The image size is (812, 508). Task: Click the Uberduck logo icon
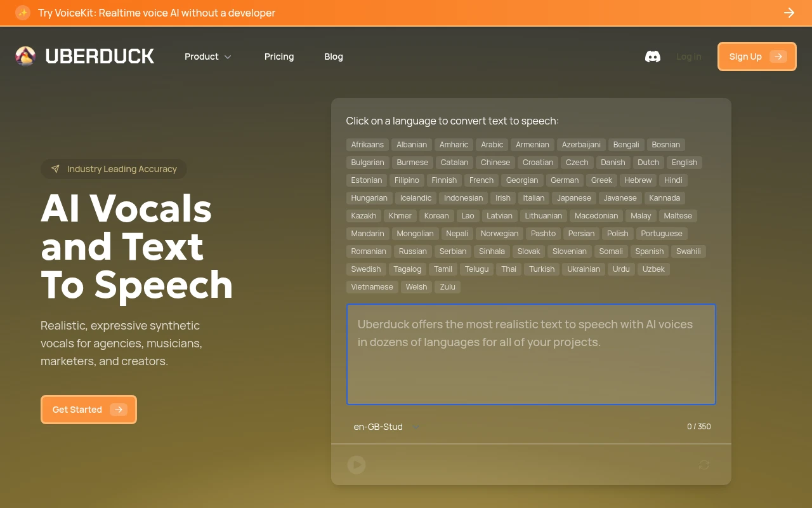pos(25,57)
